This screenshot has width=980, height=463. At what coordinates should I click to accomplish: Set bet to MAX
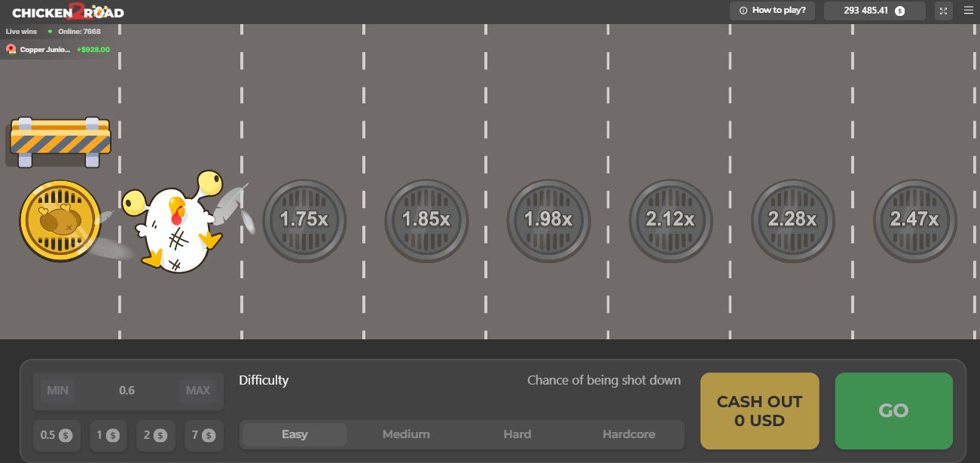click(198, 391)
